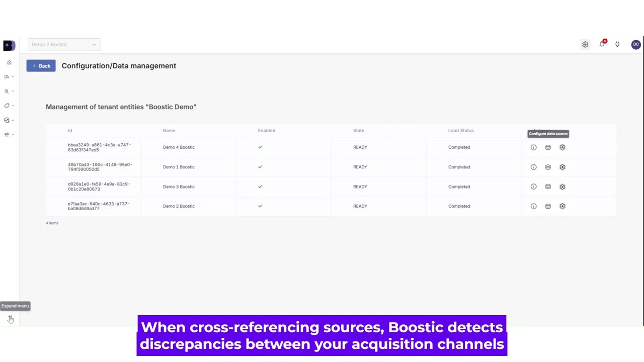This screenshot has height=362, width=644.
Task: Open notifications bell
Action: [602, 45]
